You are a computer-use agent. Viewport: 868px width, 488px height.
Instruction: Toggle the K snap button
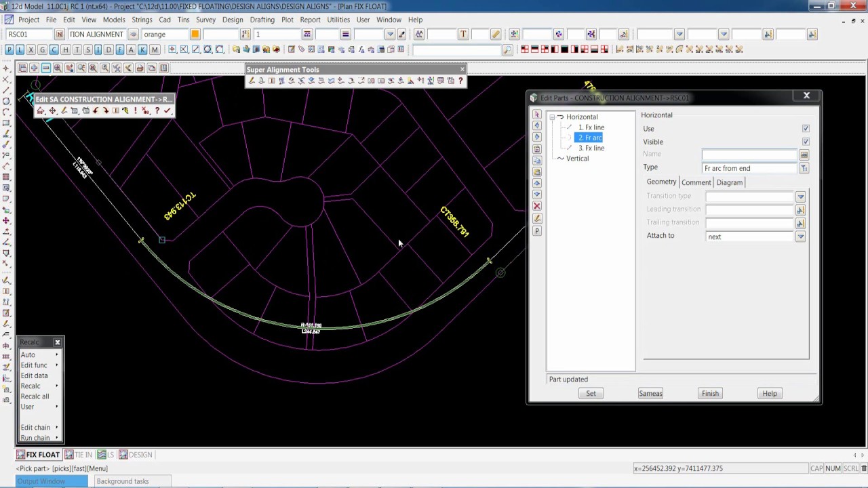pyautogui.click(x=143, y=49)
